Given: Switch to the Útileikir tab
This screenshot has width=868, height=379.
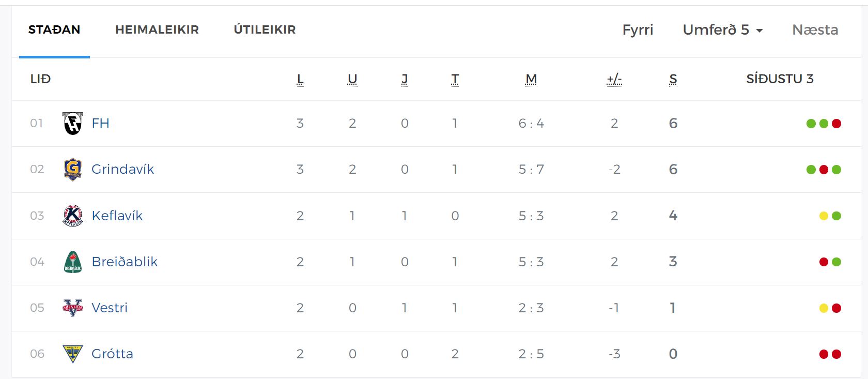Looking at the screenshot, I should [x=265, y=30].
